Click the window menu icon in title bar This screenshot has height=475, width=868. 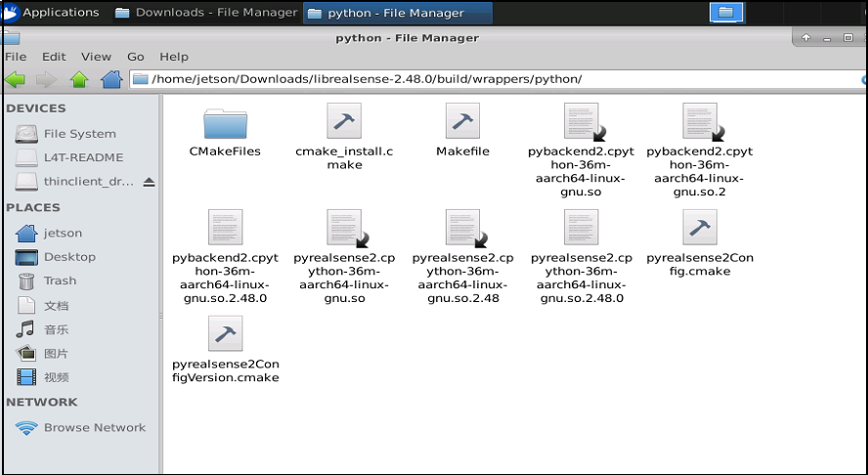click(10, 38)
